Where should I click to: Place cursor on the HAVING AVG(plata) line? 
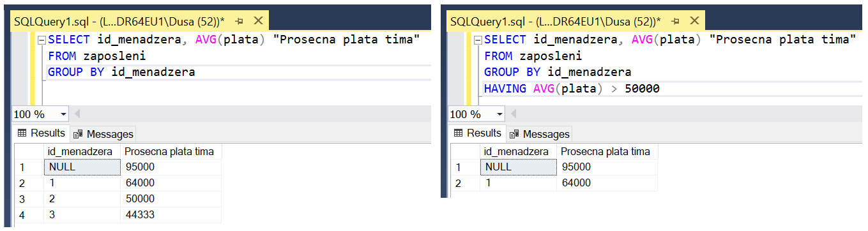coord(572,89)
